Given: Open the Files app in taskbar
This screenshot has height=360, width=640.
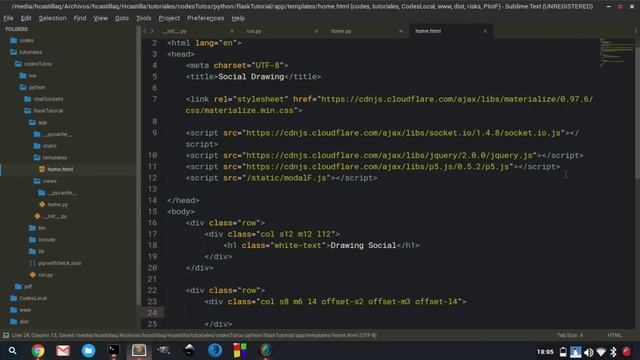Looking at the screenshot, I should pos(88,351).
